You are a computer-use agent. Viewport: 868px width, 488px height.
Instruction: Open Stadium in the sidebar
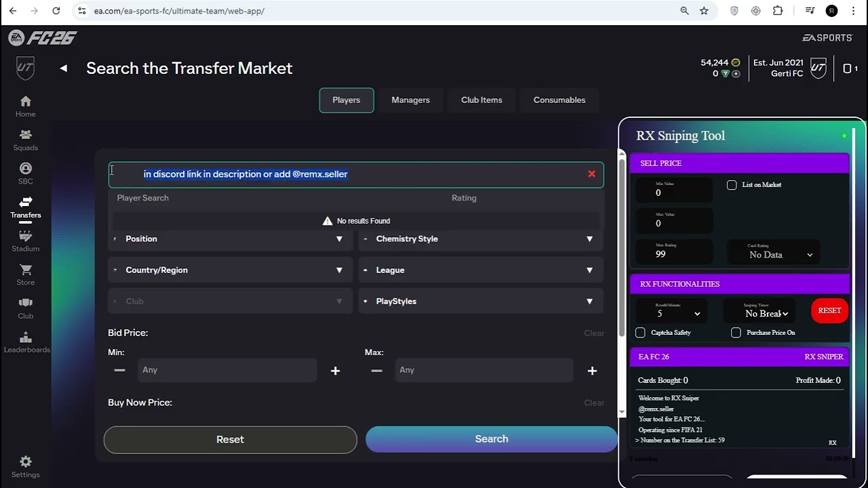(x=25, y=241)
